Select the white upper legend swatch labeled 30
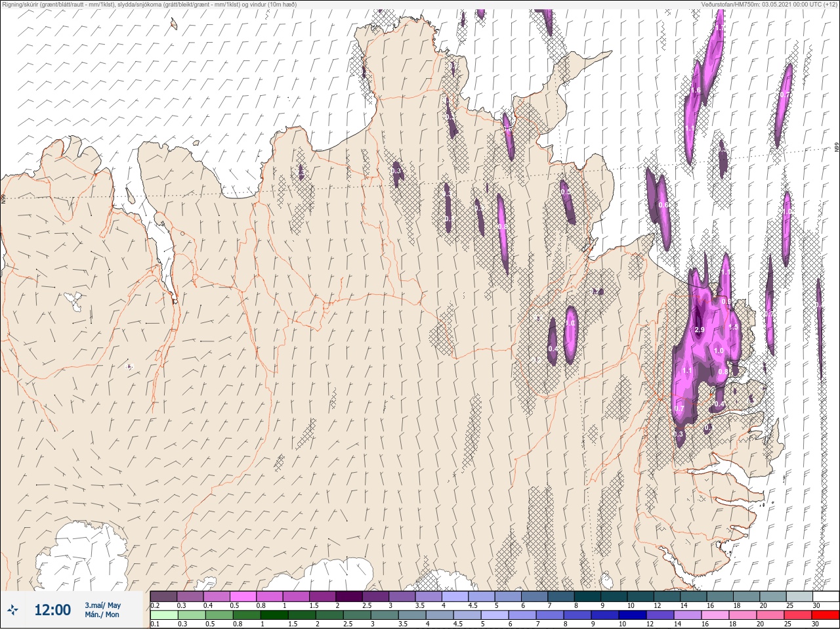840x629 pixels. tap(826, 596)
